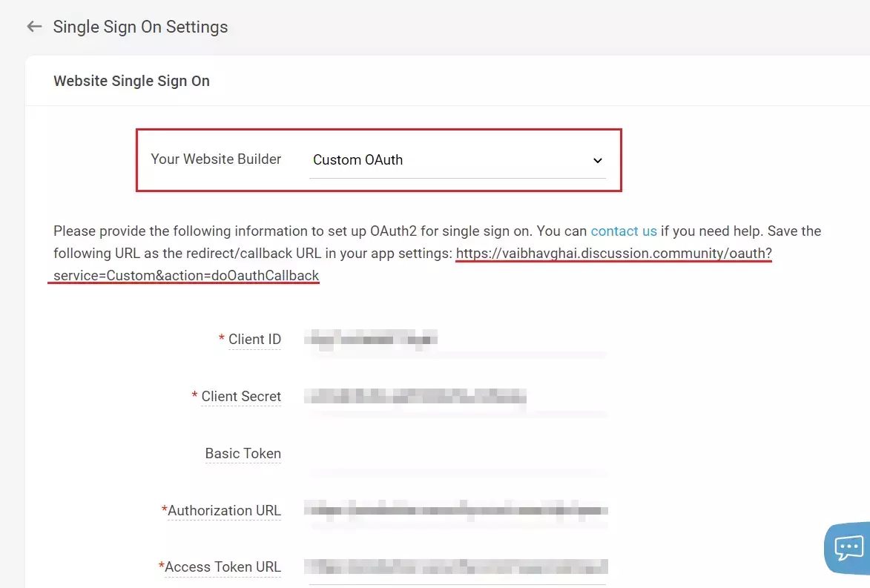This screenshot has height=588, width=870.
Task: Open the redirect callback URL link
Action: 613,254
